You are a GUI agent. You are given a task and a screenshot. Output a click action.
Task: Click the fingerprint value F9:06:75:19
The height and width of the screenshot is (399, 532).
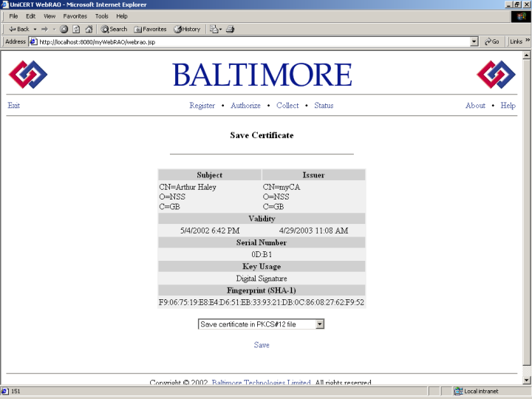[262, 302]
